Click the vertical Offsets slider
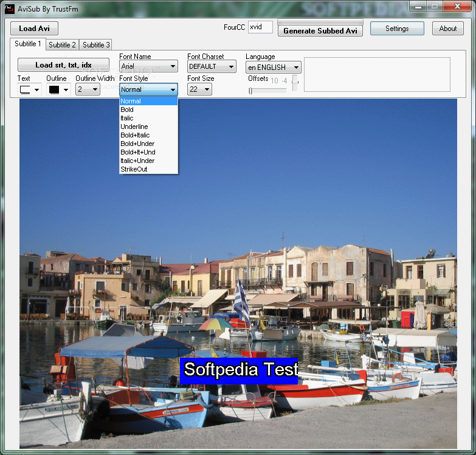The image size is (476, 455). pyautogui.click(x=295, y=83)
